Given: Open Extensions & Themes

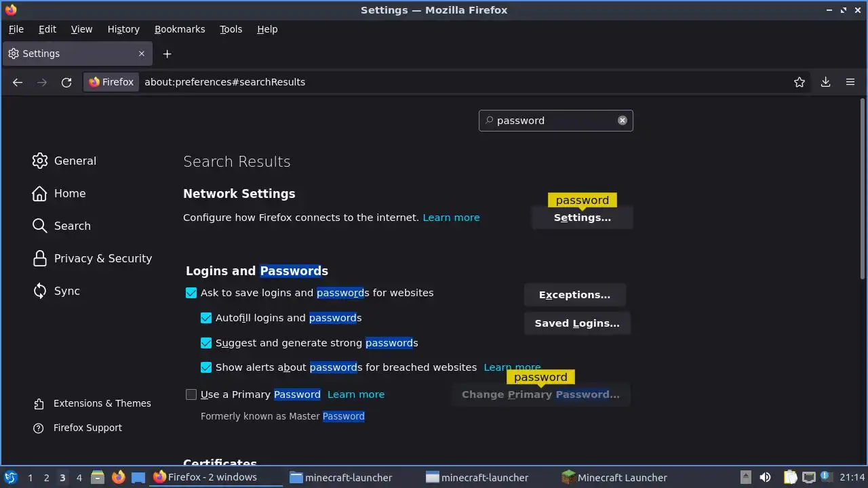Looking at the screenshot, I should [93, 403].
